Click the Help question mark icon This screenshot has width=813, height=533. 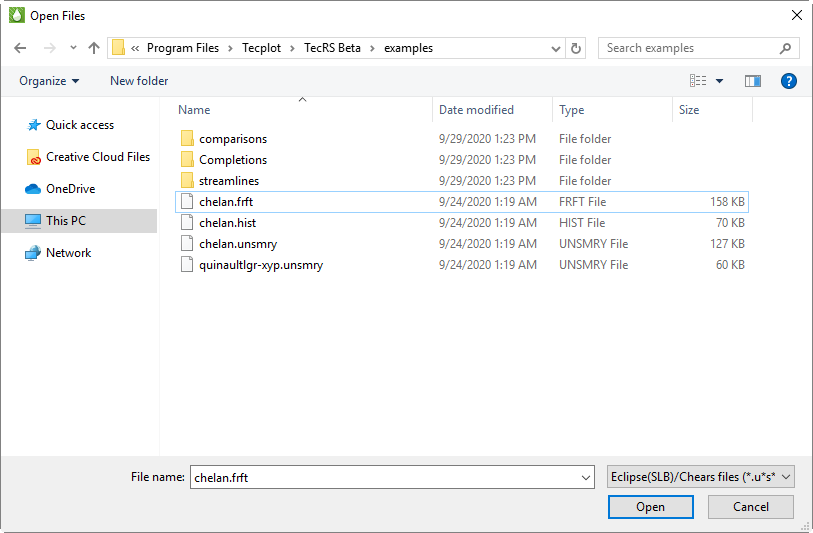pos(788,81)
